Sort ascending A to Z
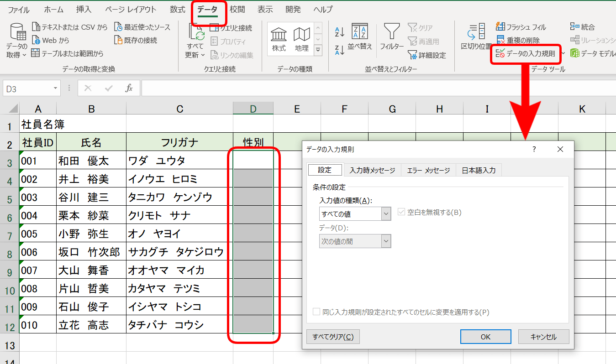 (x=340, y=32)
